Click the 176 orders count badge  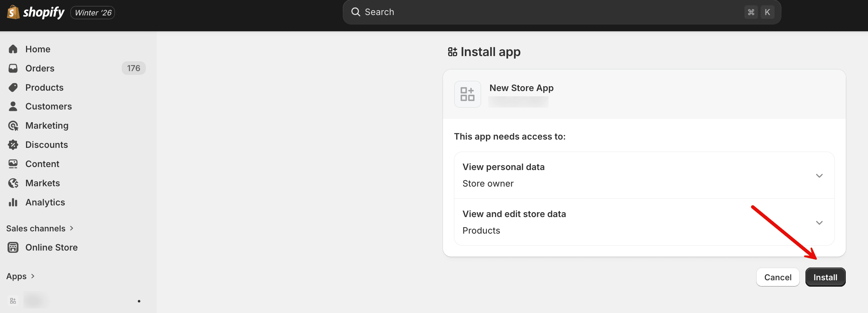click(x=134, y=68)
